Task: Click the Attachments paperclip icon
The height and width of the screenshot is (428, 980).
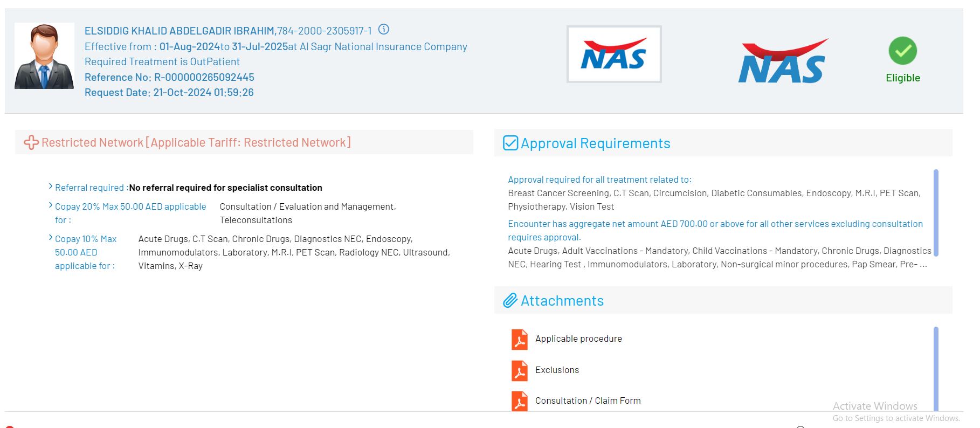Action: pyautogui.click(x=510, y=301)
